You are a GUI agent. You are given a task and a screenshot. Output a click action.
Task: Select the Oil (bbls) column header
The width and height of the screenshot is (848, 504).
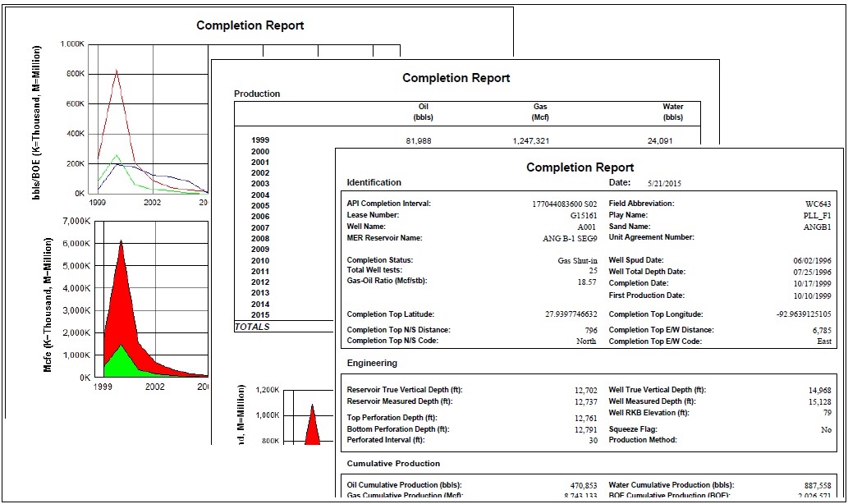[424, 112]
